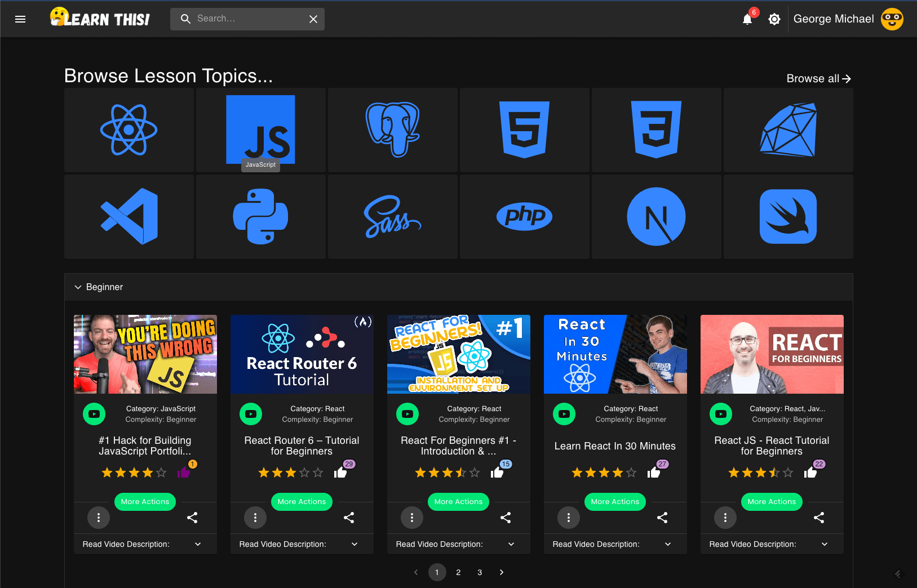Viewport: 917px width, 588px height.
Task: Open the JavaScript Portfolio hack thumbnail
Action: tap(145, 354)
